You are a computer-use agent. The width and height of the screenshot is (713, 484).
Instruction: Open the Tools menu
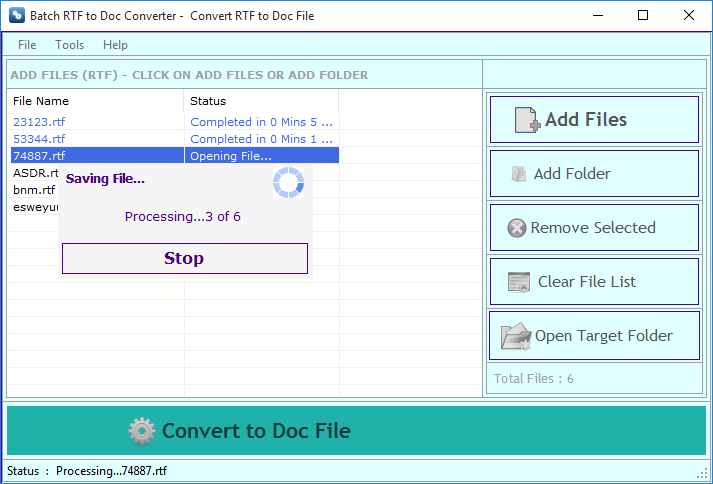pos(70,45)
